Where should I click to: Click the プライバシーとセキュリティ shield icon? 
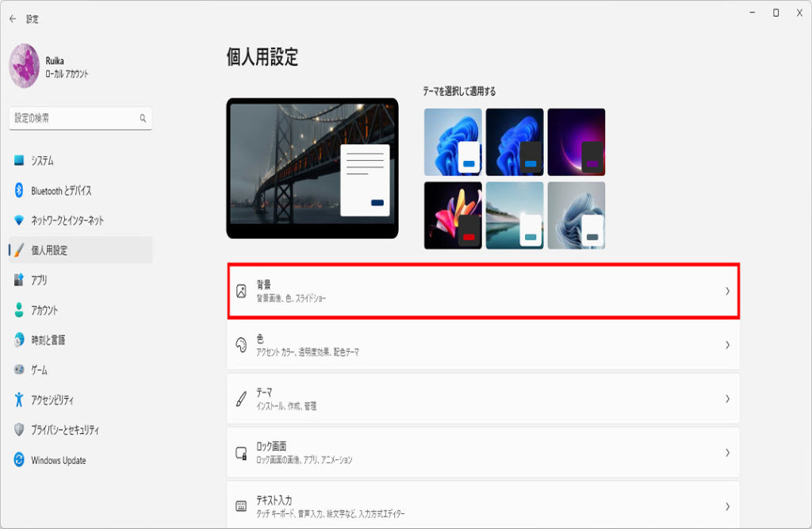coord(19,430)
